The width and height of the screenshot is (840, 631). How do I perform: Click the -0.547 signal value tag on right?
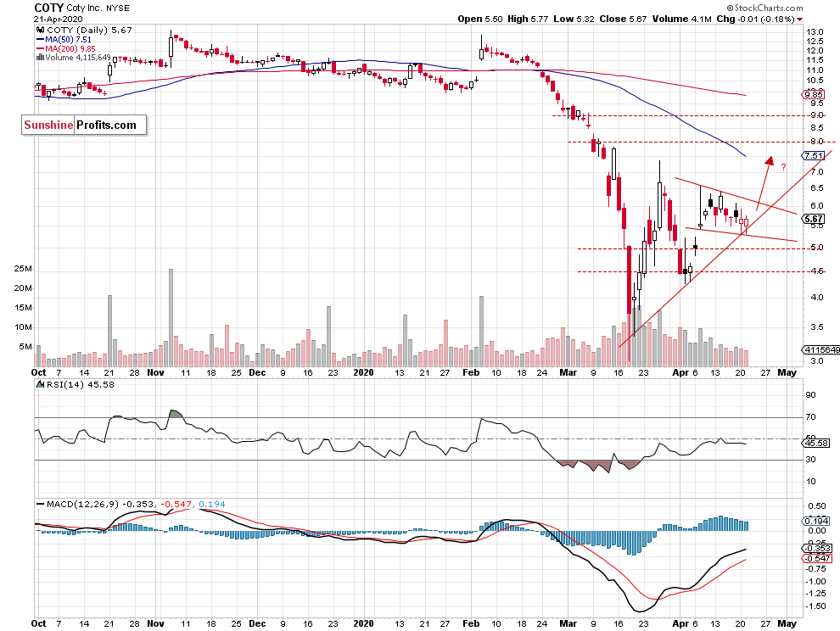816,558
